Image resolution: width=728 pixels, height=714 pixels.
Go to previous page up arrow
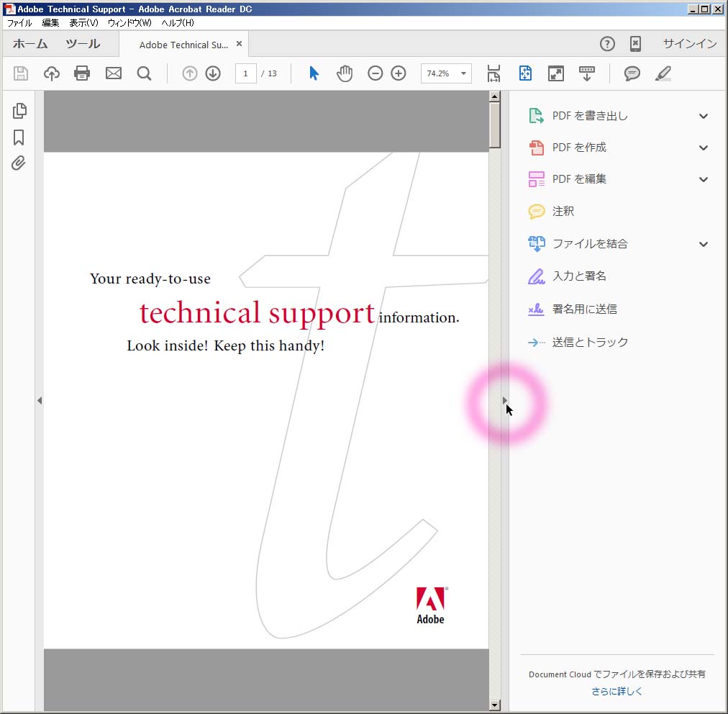pos(189,73)
